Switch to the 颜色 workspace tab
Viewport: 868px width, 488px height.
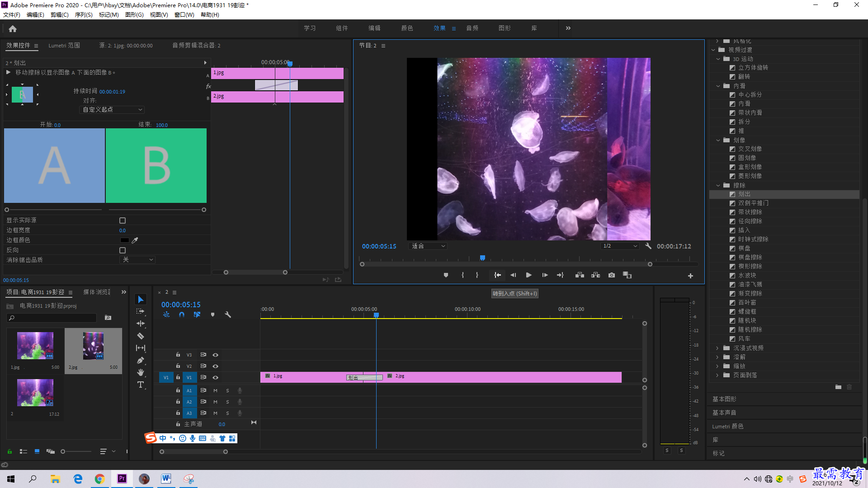(x=407, y=28)
